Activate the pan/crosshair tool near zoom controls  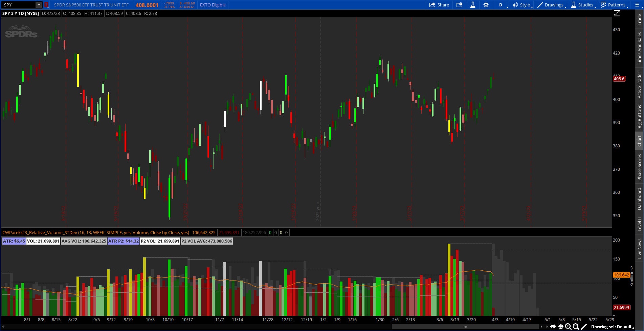tap(561, 326)
